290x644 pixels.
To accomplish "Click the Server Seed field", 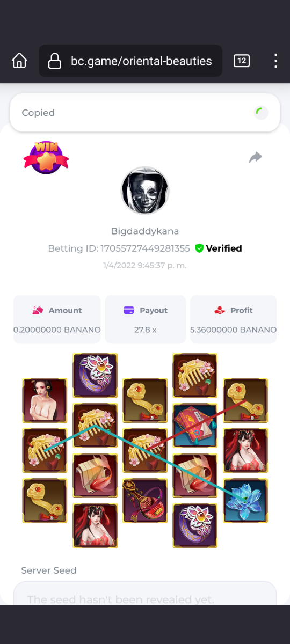I will pyautogui.click(x=145, y=594).
